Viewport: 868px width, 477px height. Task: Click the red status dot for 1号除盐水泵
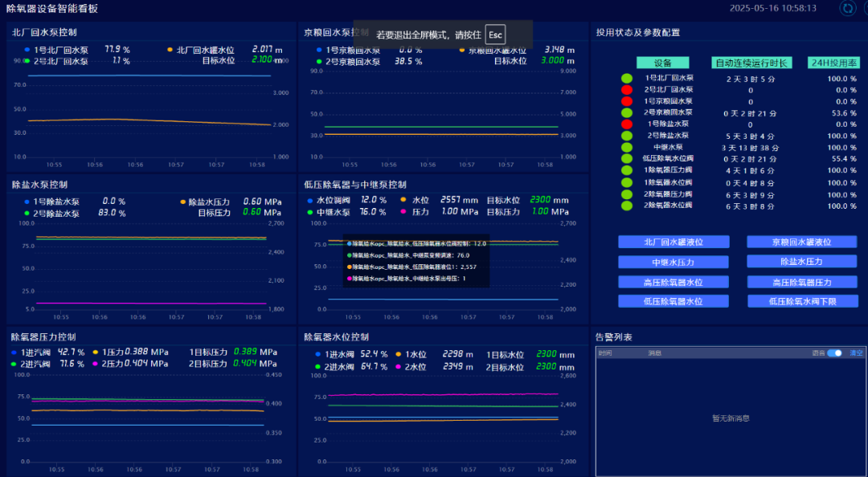point(627,124)
